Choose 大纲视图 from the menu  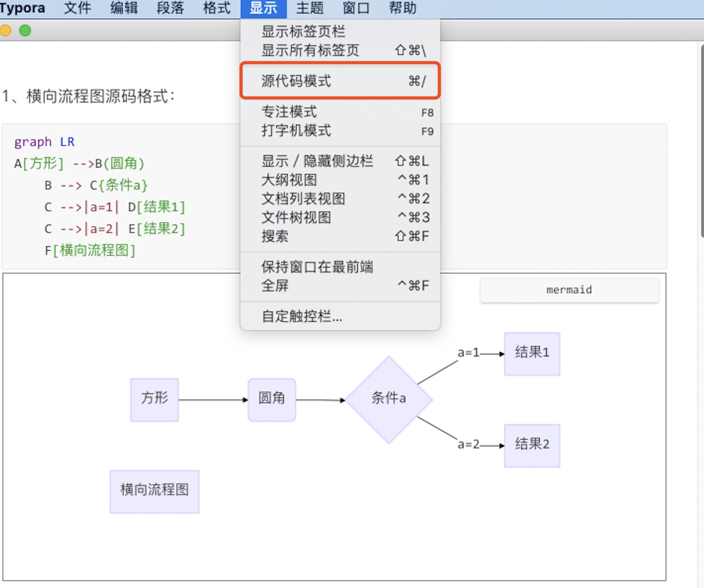(340, 180)
